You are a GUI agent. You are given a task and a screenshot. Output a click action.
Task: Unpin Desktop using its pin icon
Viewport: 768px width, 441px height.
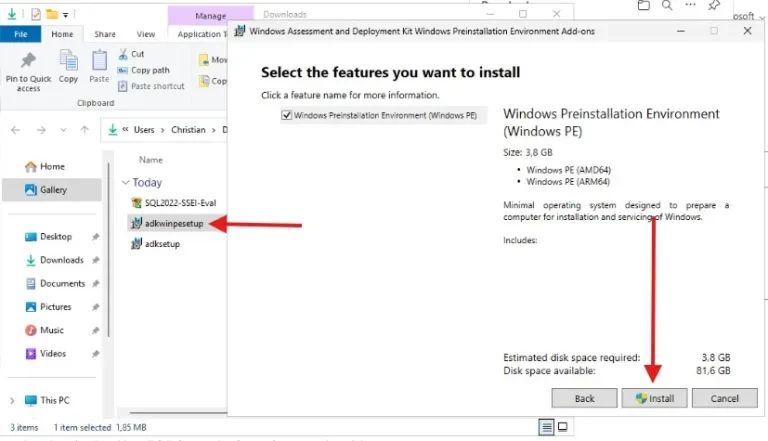pos(96,237)
